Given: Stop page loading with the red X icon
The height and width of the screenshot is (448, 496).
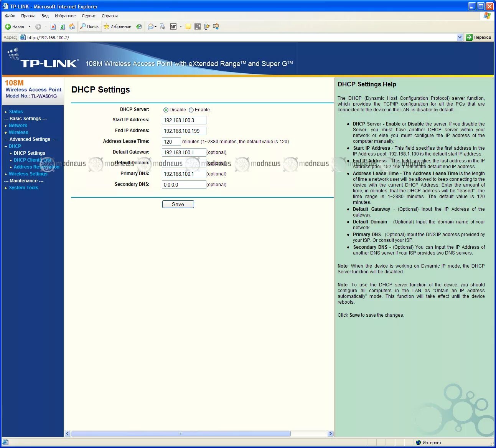Looking at the screenshot, I should pos(53,26).
